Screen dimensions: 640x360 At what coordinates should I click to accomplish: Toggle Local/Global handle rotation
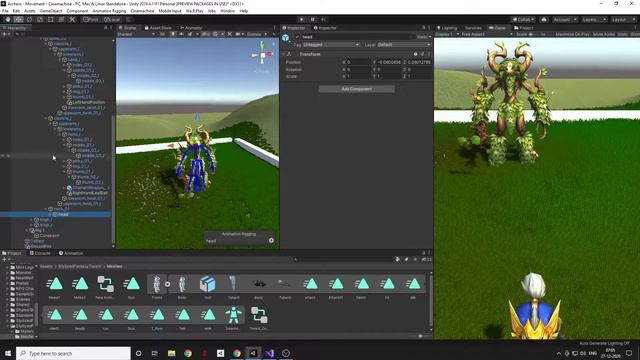coord(111,19)
